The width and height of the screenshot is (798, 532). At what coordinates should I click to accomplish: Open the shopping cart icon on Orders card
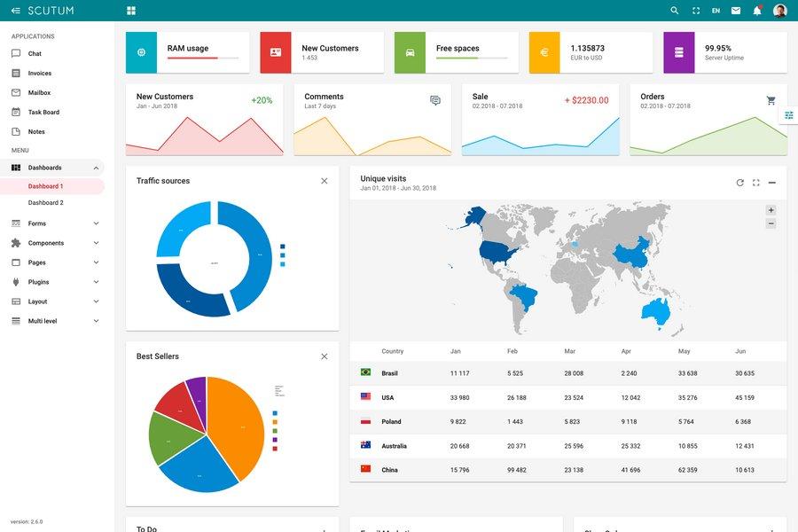[x=770, y=100]
